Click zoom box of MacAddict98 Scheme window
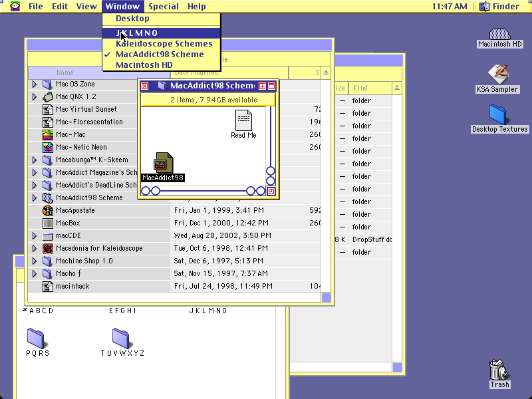Screen dimensions: 532x399 pos(262,86)
